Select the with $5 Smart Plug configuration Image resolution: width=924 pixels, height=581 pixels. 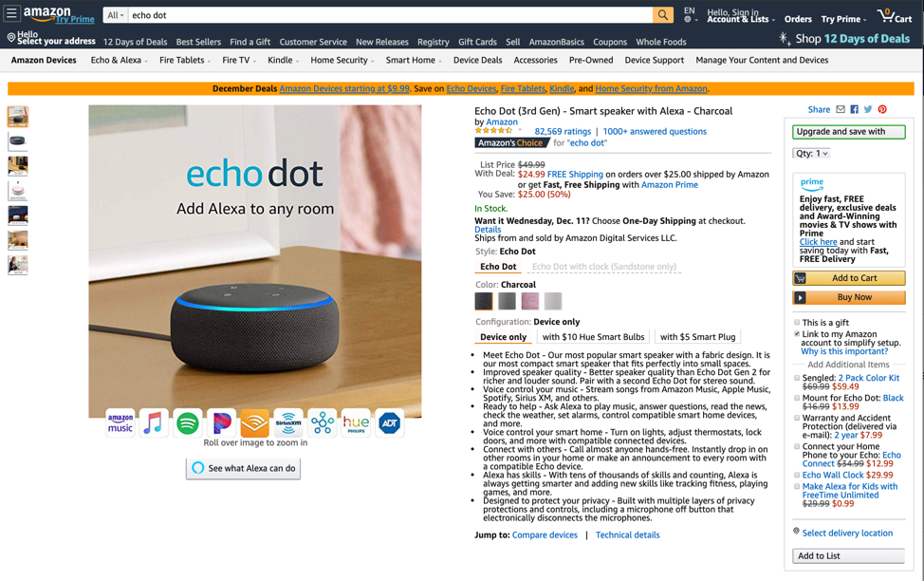click(697, 337)
